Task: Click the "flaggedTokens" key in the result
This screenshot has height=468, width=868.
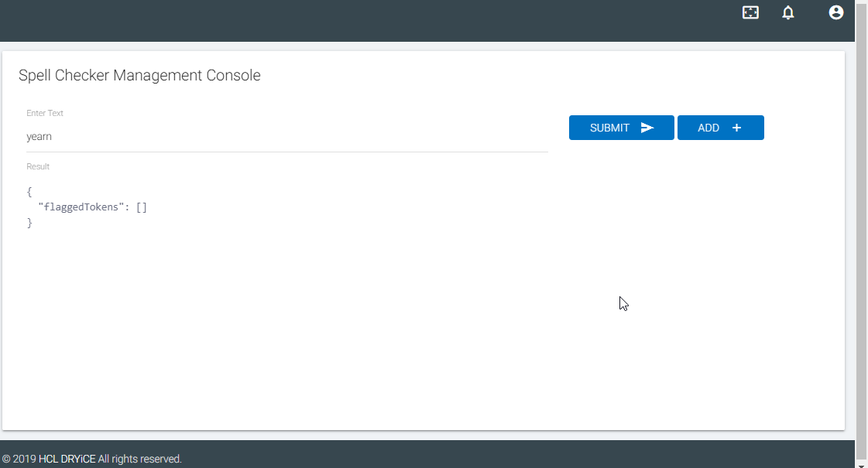Action: click(x=81, y=207)
